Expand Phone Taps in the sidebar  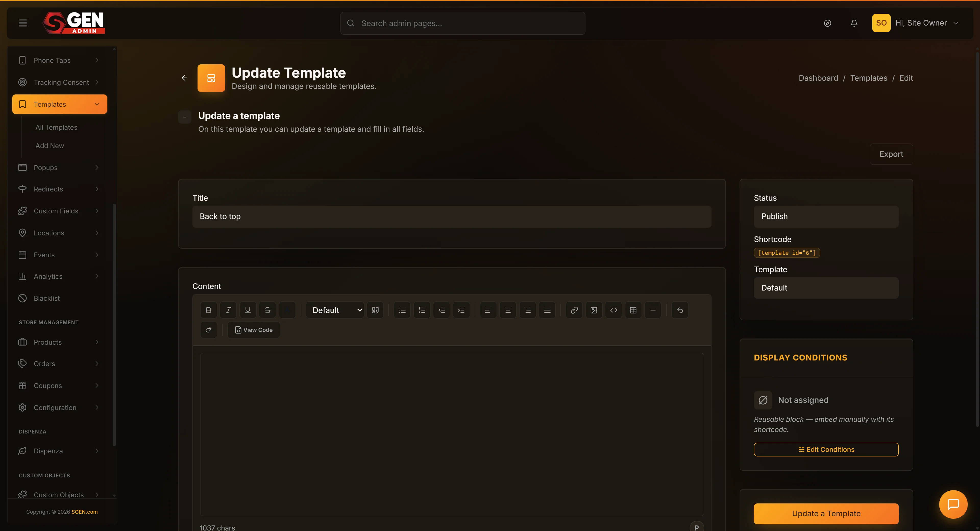point(59,61)
